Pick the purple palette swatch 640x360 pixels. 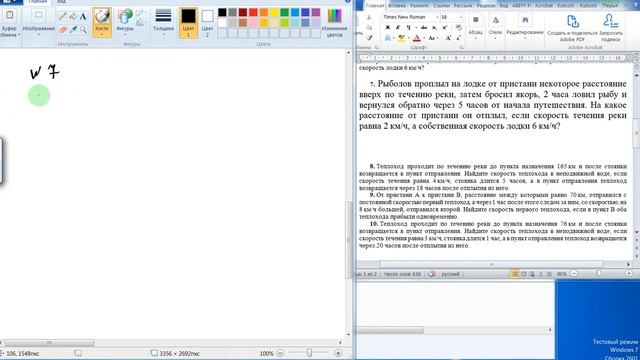pyautogui.click(x=316, y=12)
